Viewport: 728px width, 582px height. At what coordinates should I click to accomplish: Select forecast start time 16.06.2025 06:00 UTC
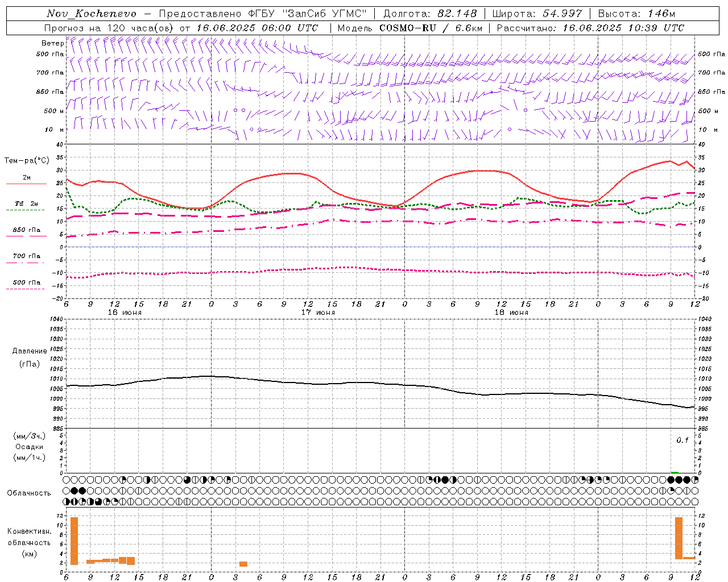click(x=257, y=28)
